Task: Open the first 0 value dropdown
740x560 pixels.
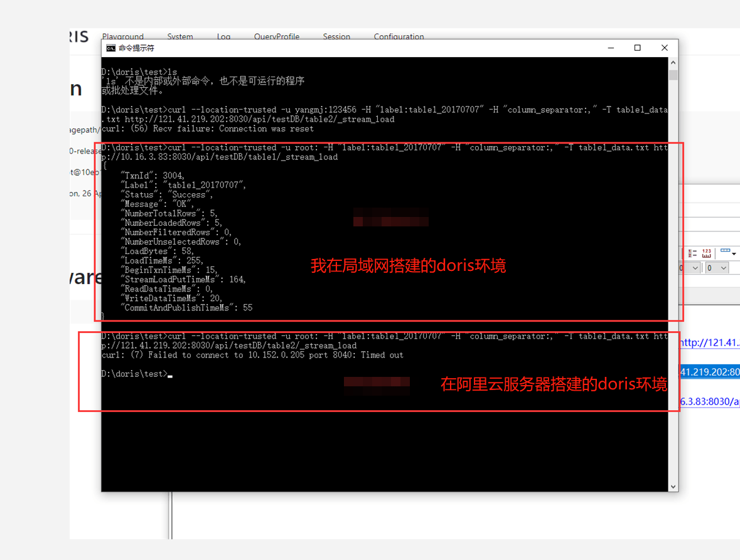Action: 690,268
